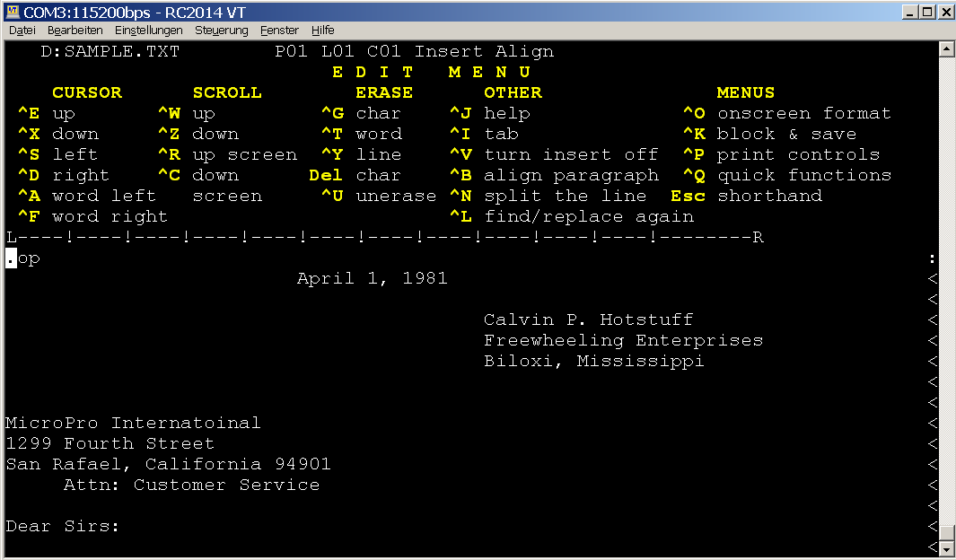Click the 'Esc shorthand' entry
Image resolution: width=956 pixels, height=560 pixels.
point(746,197)
